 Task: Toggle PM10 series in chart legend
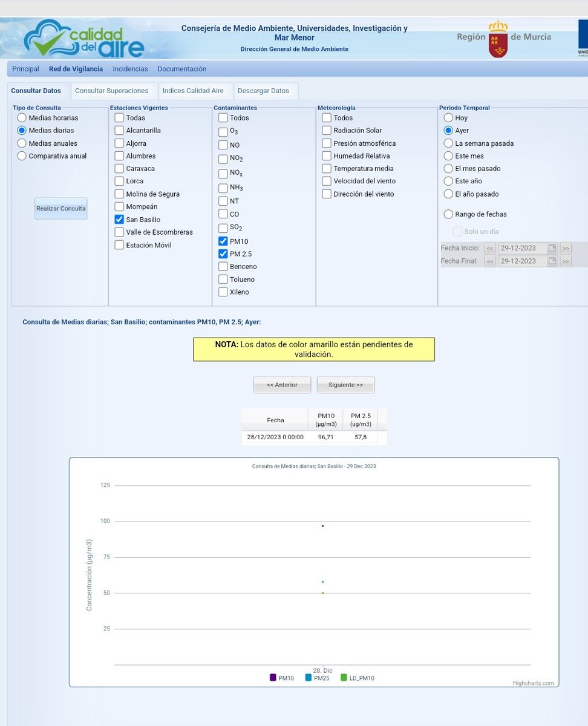point(282,678)
